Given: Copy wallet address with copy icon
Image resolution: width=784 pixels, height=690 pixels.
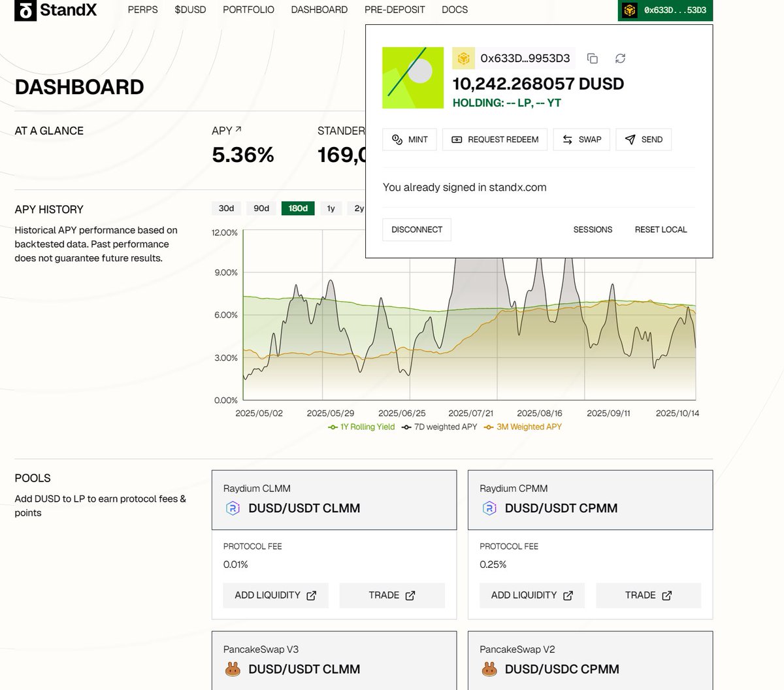Looking at the screenshot, I should tap(593, 58).
